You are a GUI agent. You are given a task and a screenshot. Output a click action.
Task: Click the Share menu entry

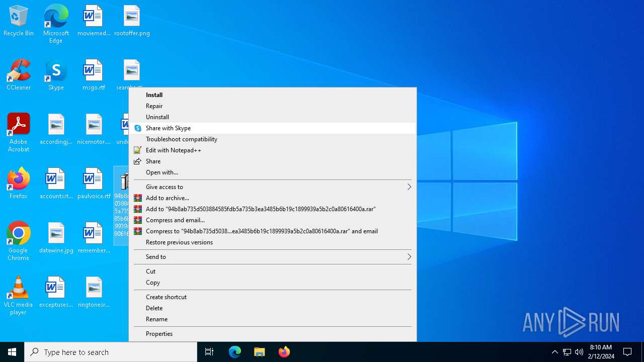point(273,161)
